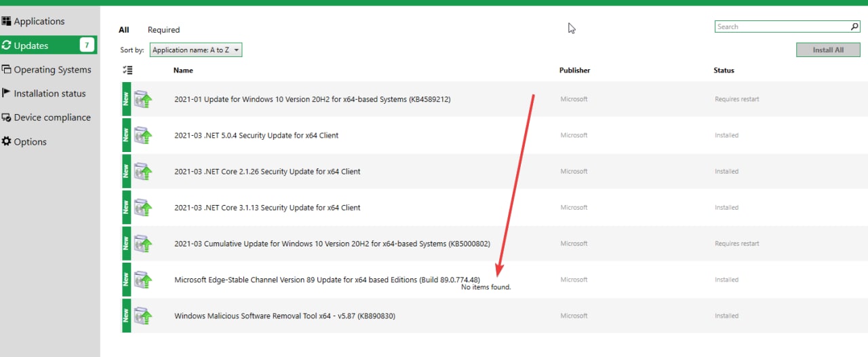The height and width of the screenshot is (357, 868).
Task: Open Installation status page
Action: (x=49, y=93)
